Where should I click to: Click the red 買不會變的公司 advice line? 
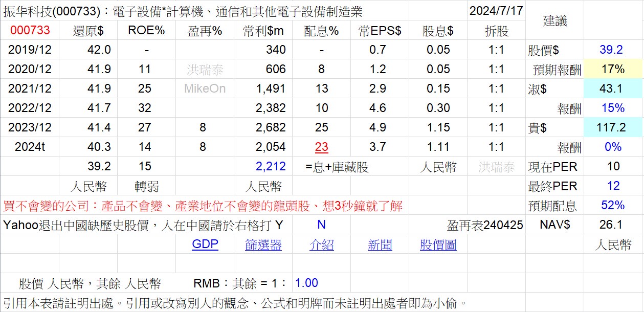pyautogui.click(x=203, y=206)
